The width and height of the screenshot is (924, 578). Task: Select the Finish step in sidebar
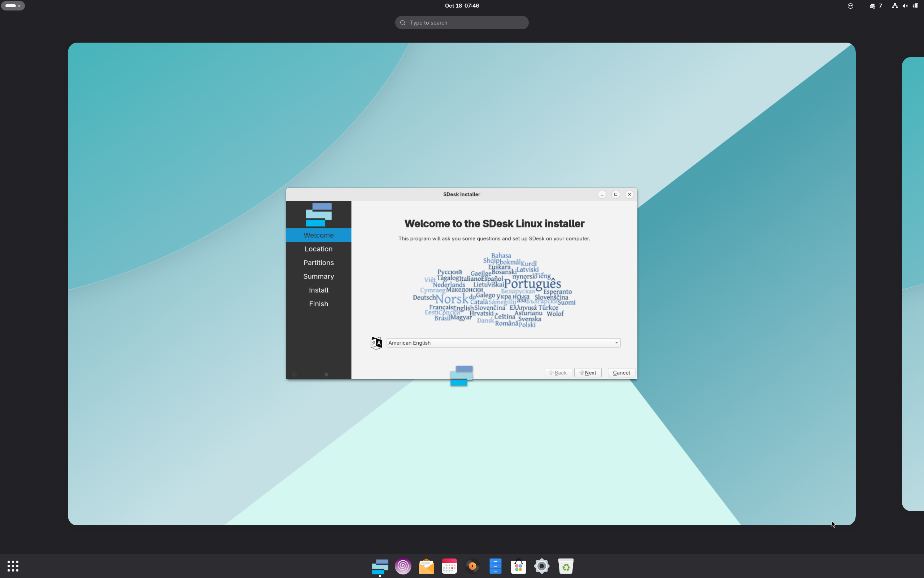(318, 304)
